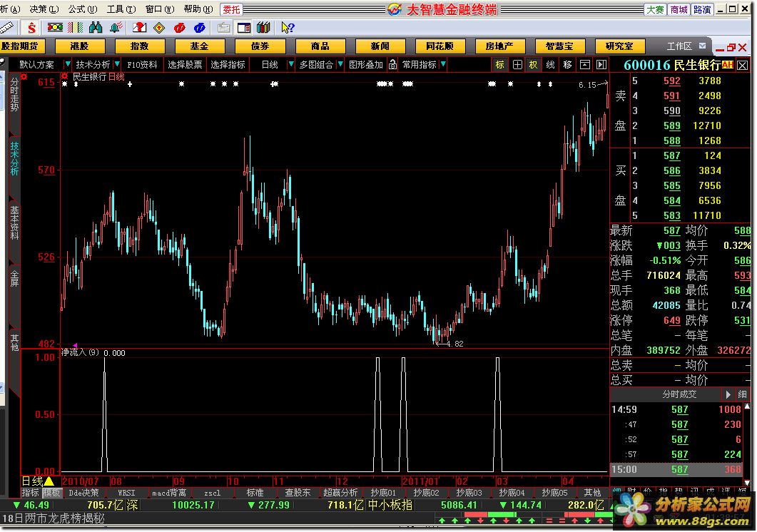757x532 pixels.
Task: Click the 商城 title bar button
Action: 679,10
